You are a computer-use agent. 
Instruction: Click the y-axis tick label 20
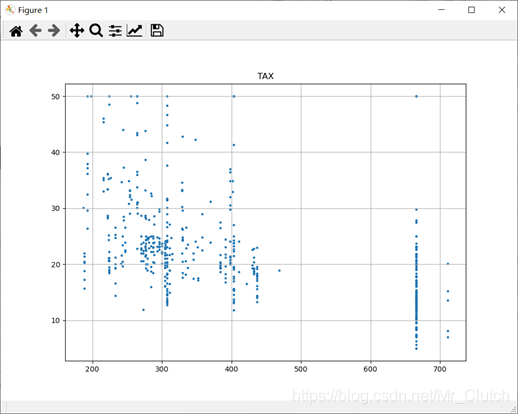click(x=55, y=265)
